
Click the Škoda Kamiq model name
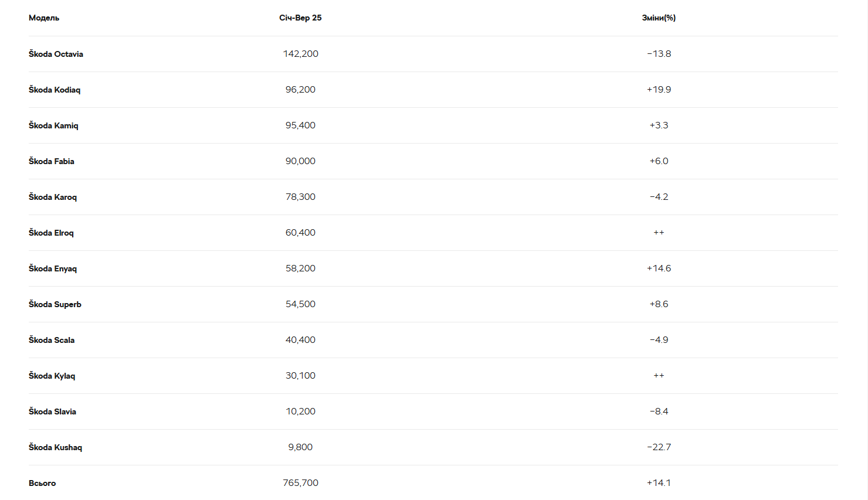pyautogui.click(x=53, y=125)
